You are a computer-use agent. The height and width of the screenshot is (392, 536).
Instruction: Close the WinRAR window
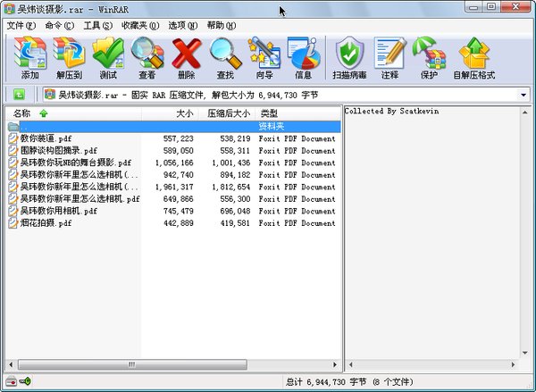pos(516,6)
